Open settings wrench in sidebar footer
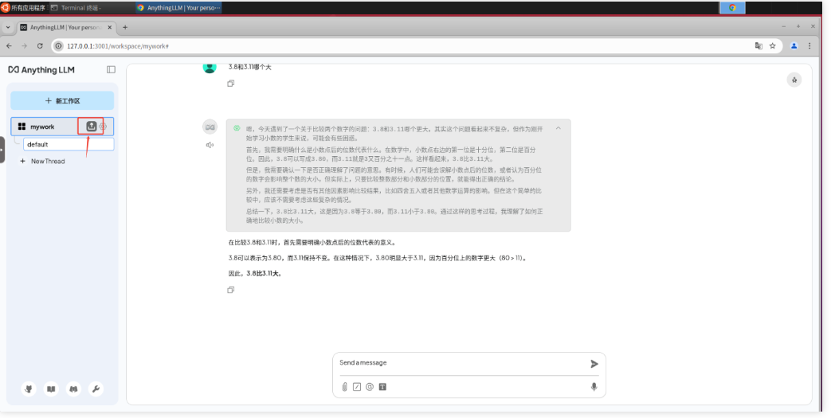The width and height of the screenshot is (832, 418). [x=96, y=389]
